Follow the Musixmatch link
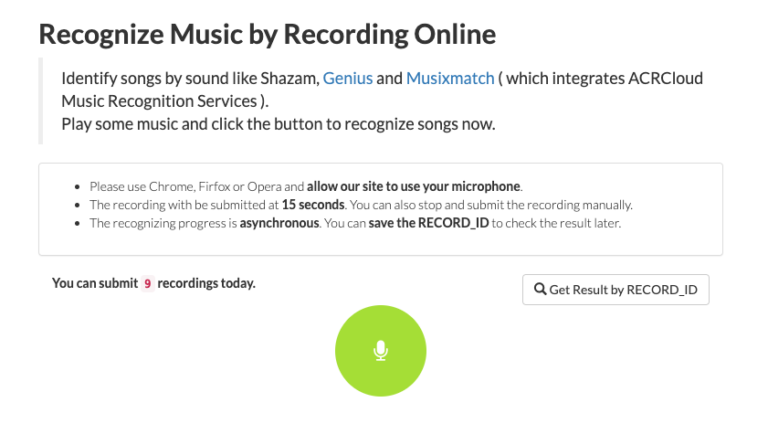The width and height of the screenshot is (768, 434). coord(450,78)
